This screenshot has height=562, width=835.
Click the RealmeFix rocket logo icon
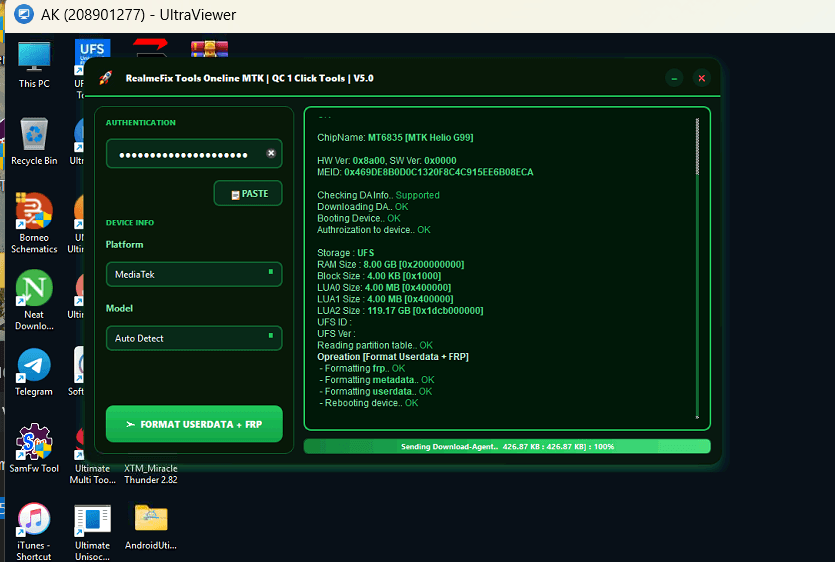coord(105,78)
